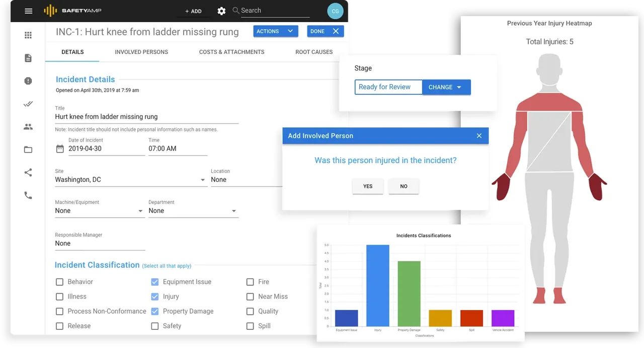This screenshot has height=348, width=644.
Task: Open the people sidebar icon
Action: point(28,127)
